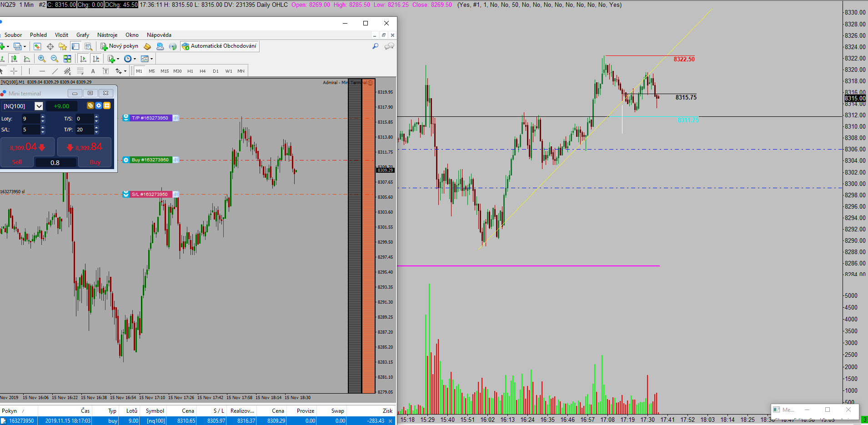Select the Fibonacci retracement tool
The height and width of the screenshot is (425, 868).
coord(80,71)
